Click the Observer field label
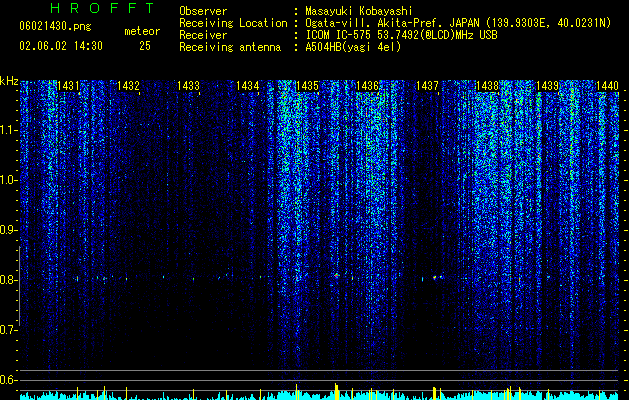This screenshot has height=400, width=629. 203,11
